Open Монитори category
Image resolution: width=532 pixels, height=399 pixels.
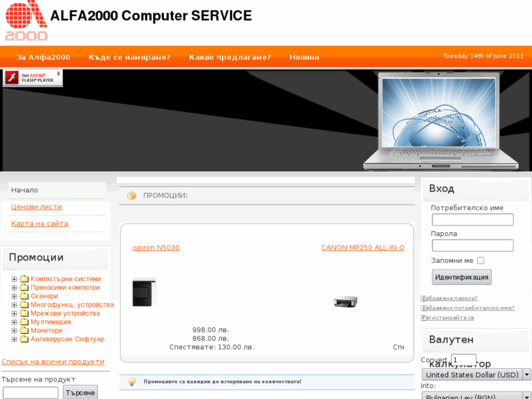(47, 330)
